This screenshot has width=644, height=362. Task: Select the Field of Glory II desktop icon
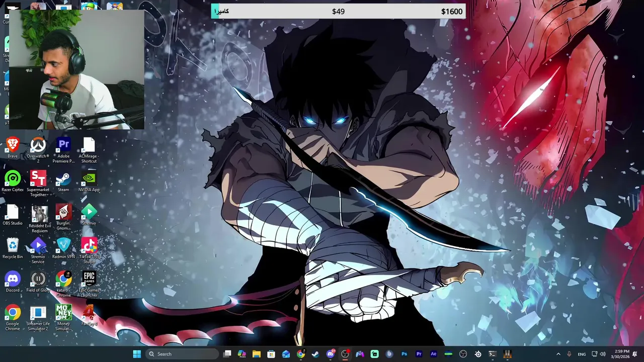[38, 284]
